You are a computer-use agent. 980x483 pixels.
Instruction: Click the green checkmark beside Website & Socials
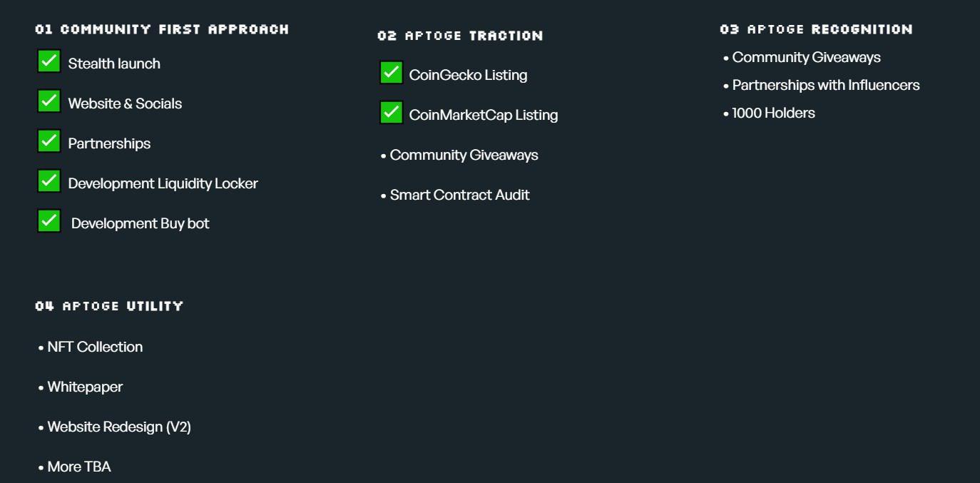point(49,101)
